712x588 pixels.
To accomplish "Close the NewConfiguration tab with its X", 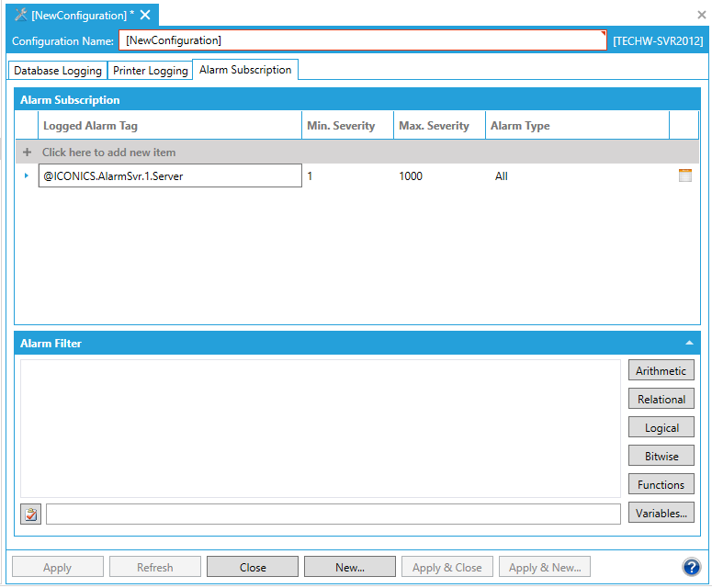I will click(x=145, y=15).
